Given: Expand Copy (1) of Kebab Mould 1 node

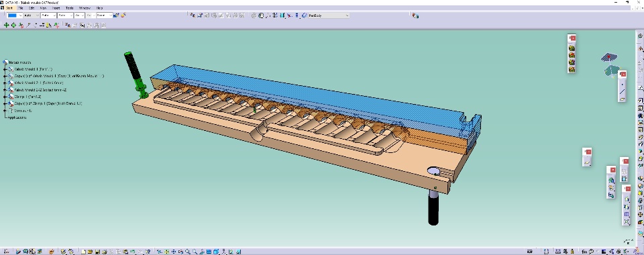Looking at the screenshot, I should 5,76.
